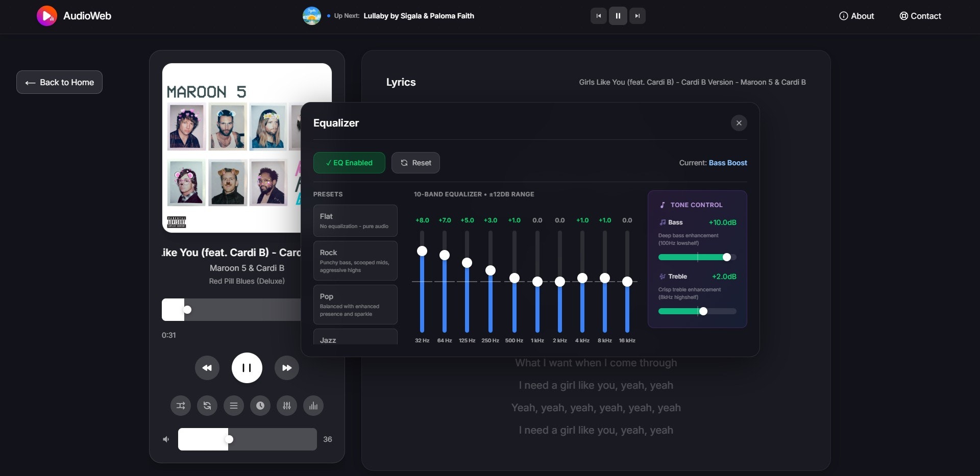Click the Reset equalizer button
This screenshot has width=980, height=476.
[x=415, y=163]
